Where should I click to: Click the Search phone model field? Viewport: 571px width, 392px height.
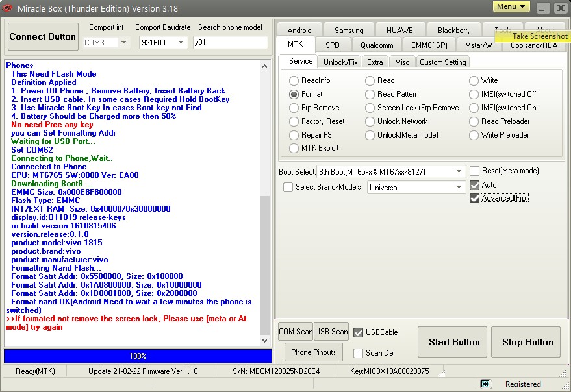coord(231,43)
